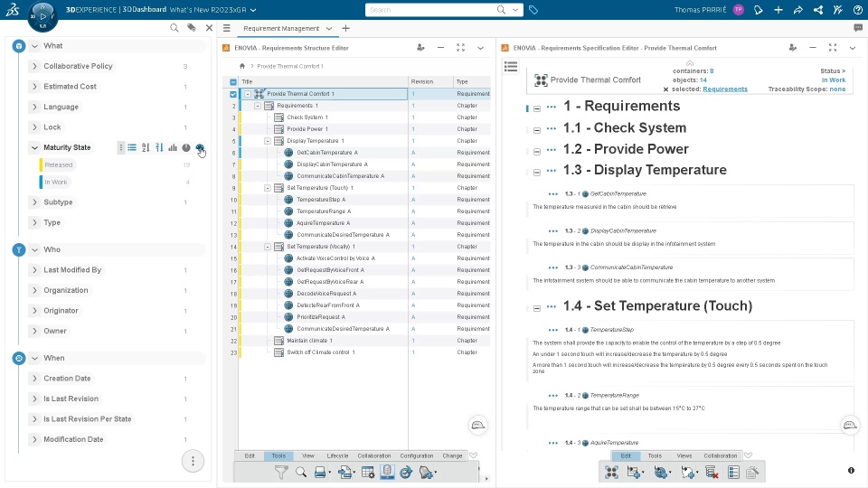Click the In Work status link
This screenshot has height=488, width=868.
point(833,80)
